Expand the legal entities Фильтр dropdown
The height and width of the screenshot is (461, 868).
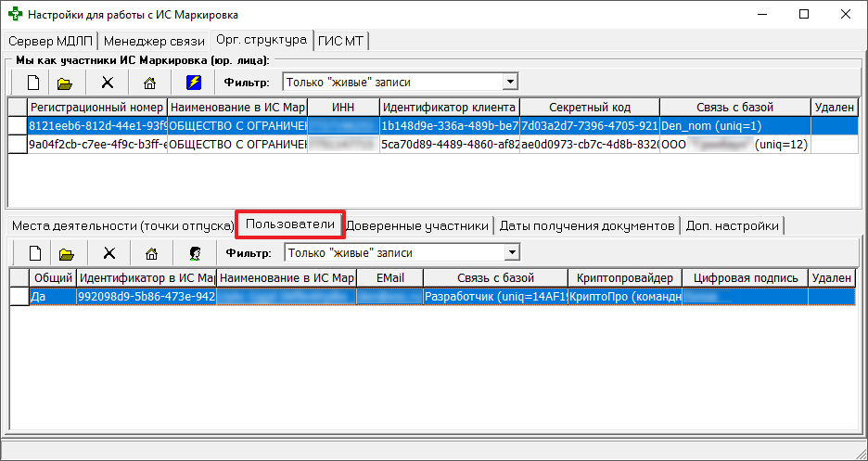[x=508, y=83]
